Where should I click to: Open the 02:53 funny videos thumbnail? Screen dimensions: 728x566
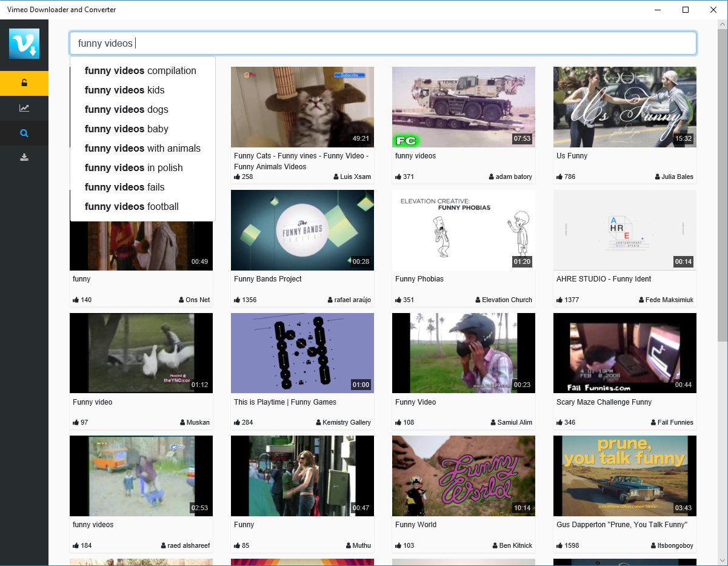coord(141,476)
